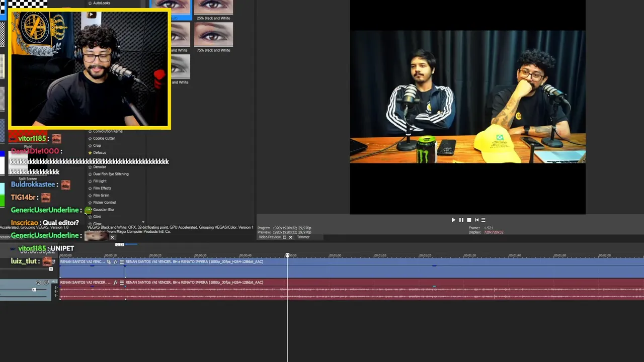The width and height of the screenshot is (644, 362).
Task: Stop the Video Preview playback
Action: (x=469, y=220)
